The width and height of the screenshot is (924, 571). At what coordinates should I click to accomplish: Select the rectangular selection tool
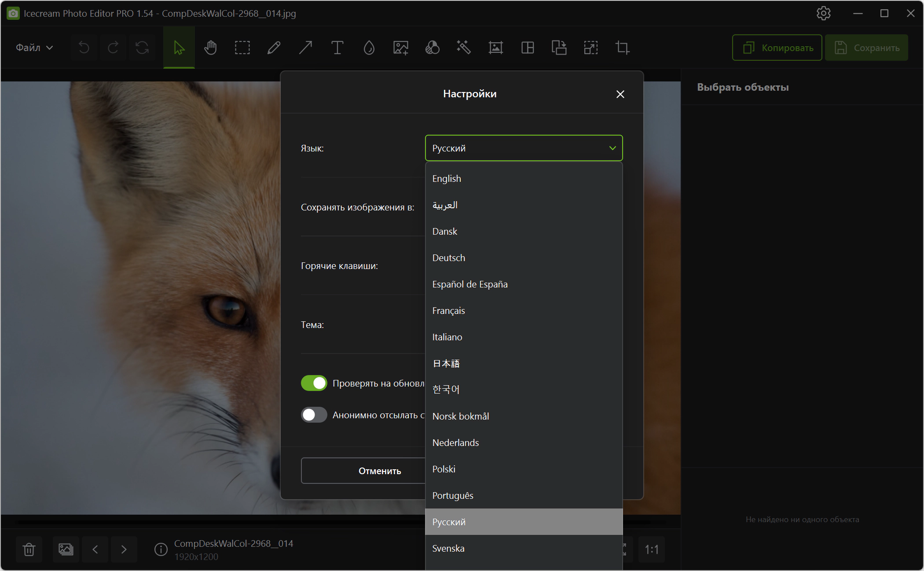(x=242, y=48)
